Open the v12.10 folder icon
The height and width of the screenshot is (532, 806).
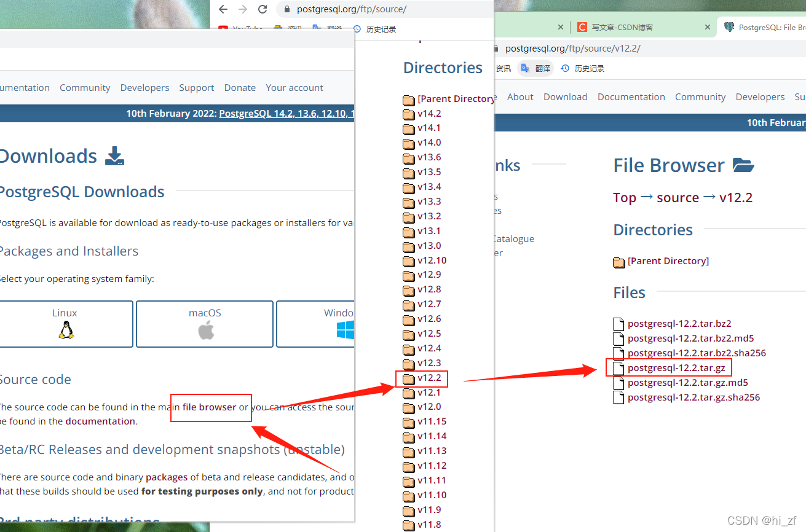[x=409, y=261]
